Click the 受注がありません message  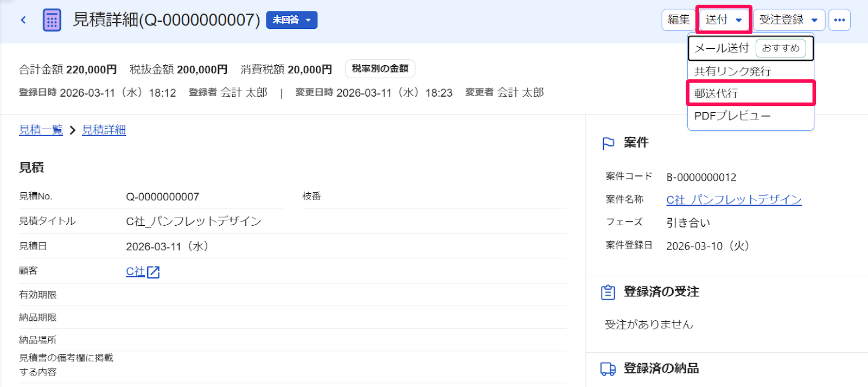[649, 325]
